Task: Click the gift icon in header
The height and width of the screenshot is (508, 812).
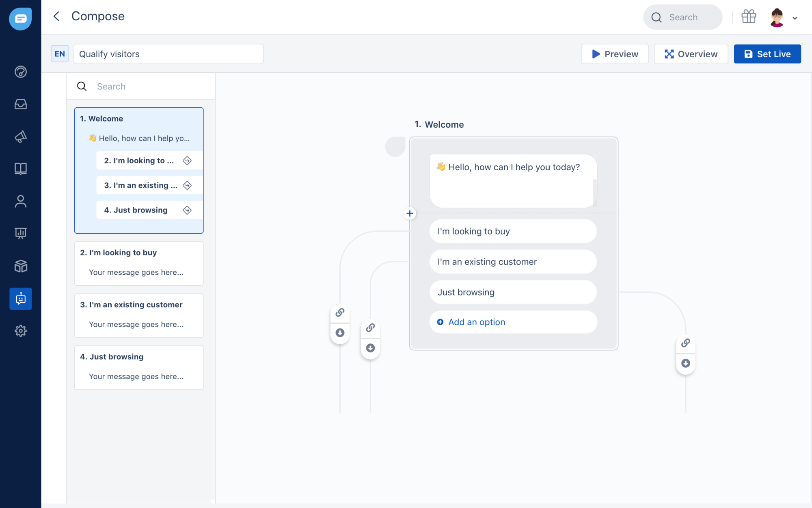Action: click(748, 17)
